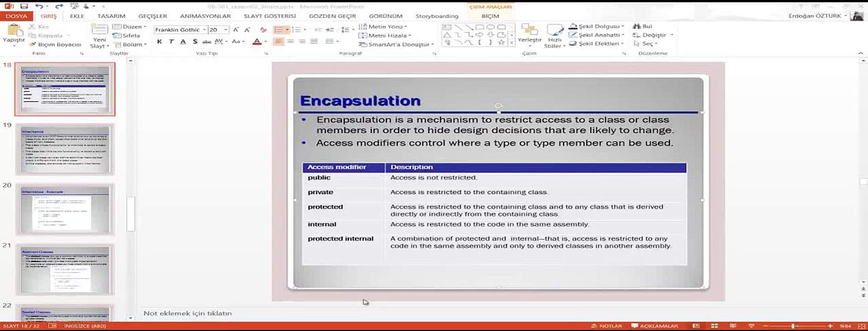Click SmartArt'a Dönüştür button
This screenshot has height=331, width=868.
pos(397,45)
